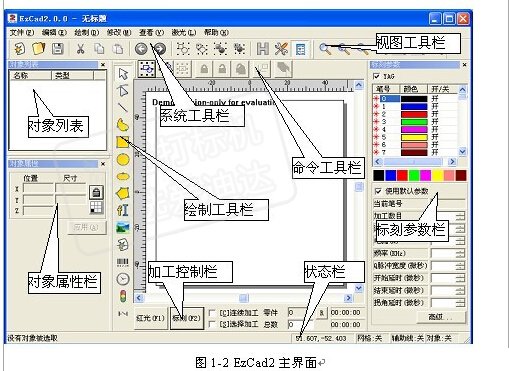Click the Cut scissors icon
509x371 pixels.
80,49
